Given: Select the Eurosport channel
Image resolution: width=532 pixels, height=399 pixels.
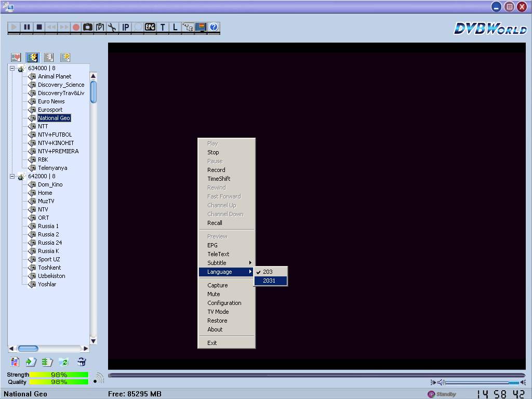Looking at the screenshot, I should tap(50, 110).
